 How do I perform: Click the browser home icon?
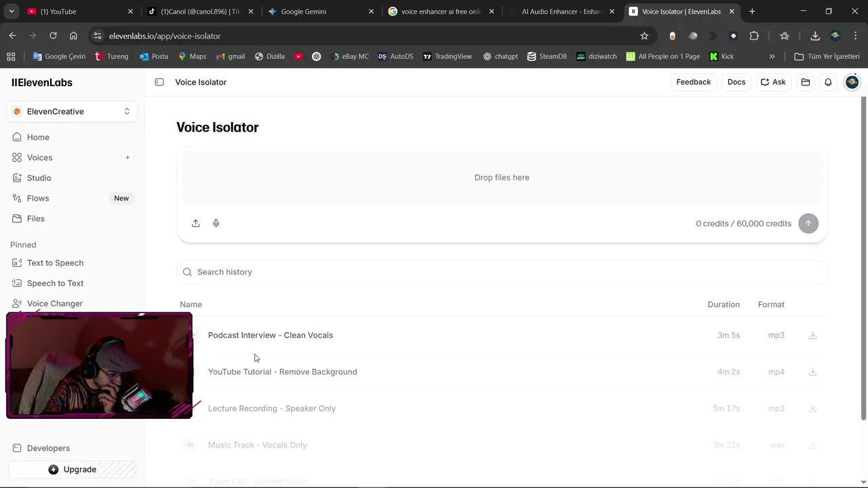pyautogui.click(x=73, y=36)
